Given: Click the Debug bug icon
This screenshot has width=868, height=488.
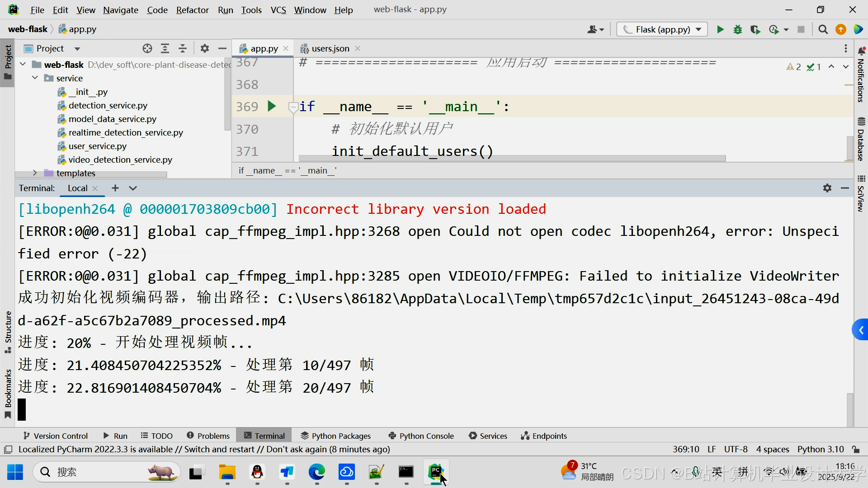Looking at the screenshot, I should [738, 29].
